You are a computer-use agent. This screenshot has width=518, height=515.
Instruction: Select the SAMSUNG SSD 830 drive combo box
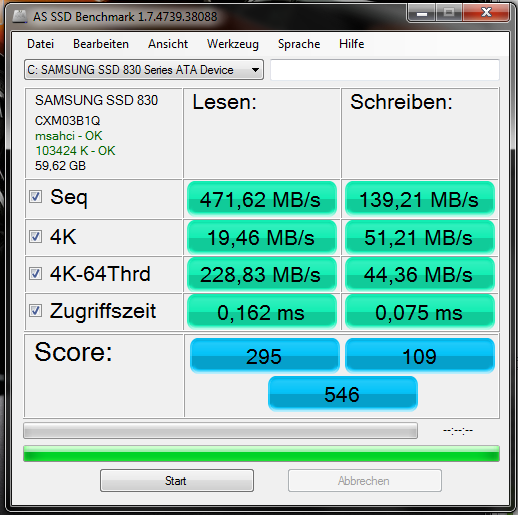click(144, 70)
